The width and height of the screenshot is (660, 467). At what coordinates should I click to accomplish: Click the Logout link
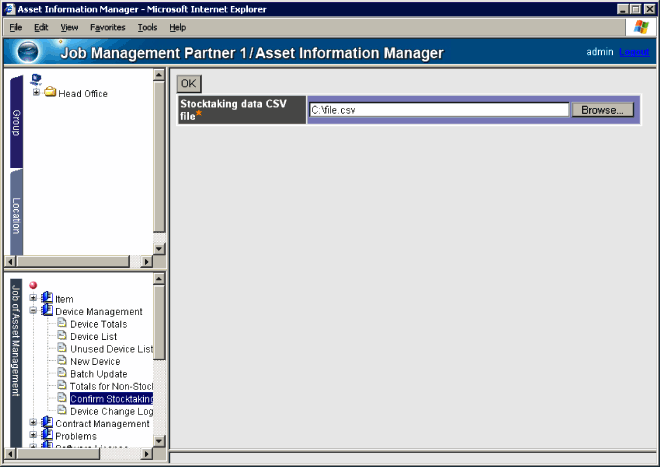coord(634,52)
